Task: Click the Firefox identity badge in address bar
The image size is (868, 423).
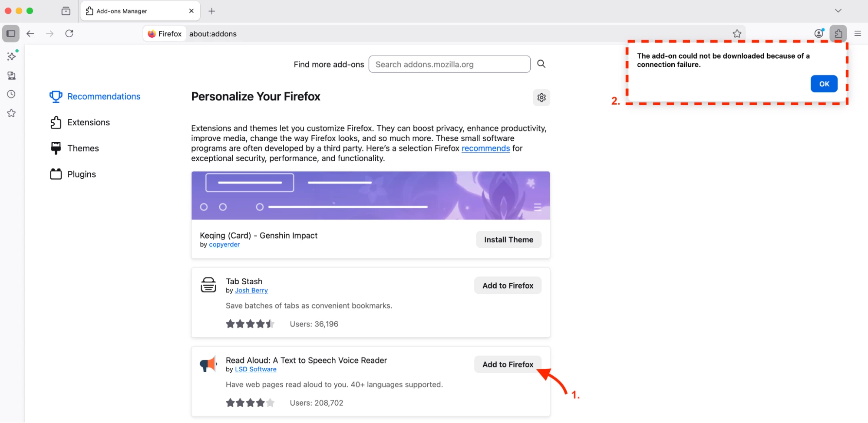Action: (x=165, y=34)
